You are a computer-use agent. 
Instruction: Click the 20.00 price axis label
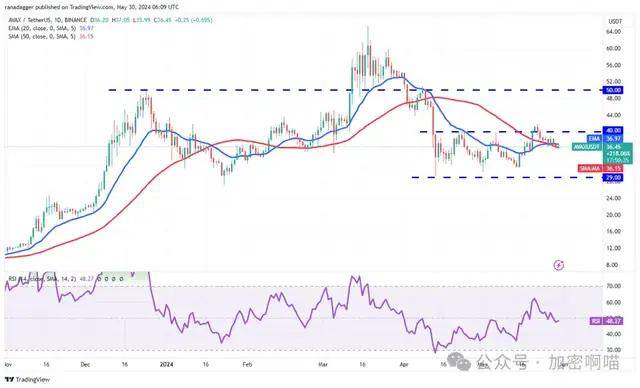pyautogui.click(x=613, y=215)
